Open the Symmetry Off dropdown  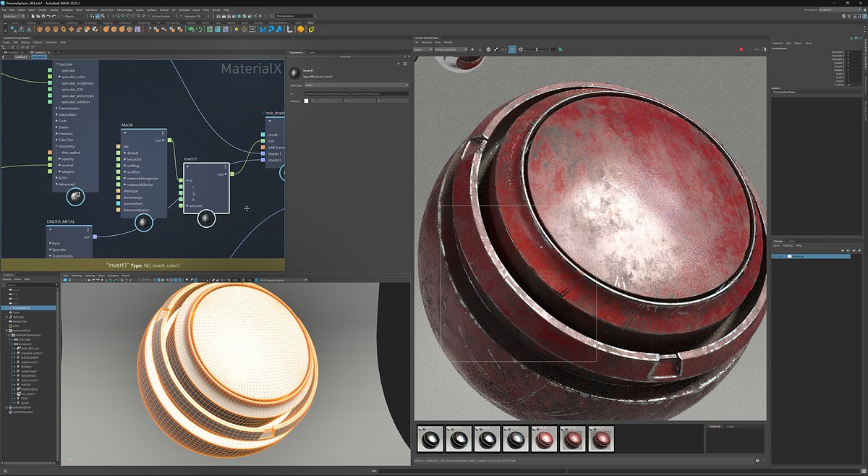click(192, 16)
